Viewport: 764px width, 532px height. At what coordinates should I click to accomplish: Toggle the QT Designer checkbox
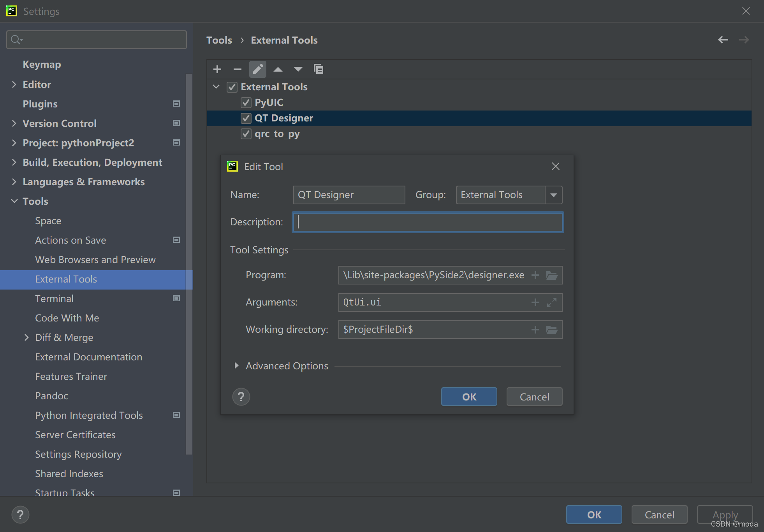(x=246, y=118)
